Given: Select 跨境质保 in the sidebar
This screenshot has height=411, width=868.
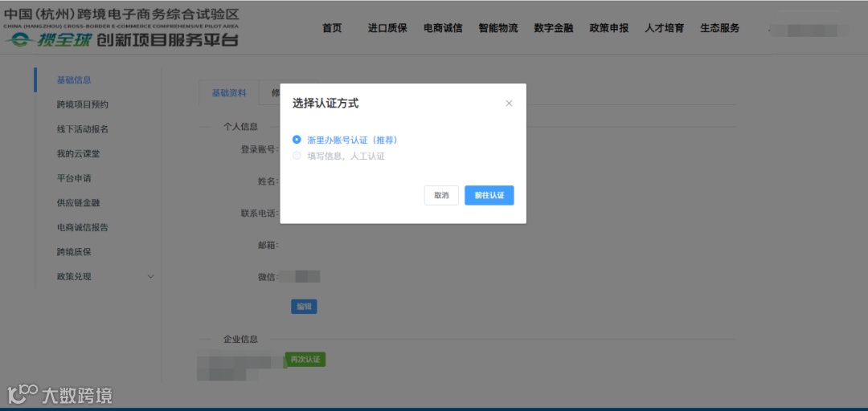Looking at the screenshot, I should 74,252.
